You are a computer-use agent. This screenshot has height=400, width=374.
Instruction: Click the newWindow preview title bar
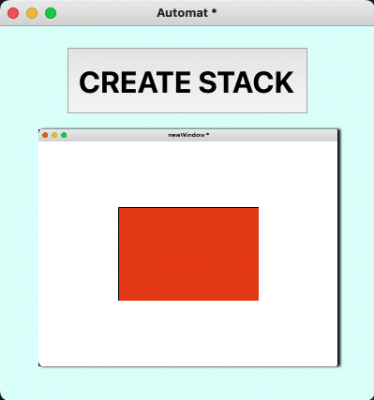[188, 135]
